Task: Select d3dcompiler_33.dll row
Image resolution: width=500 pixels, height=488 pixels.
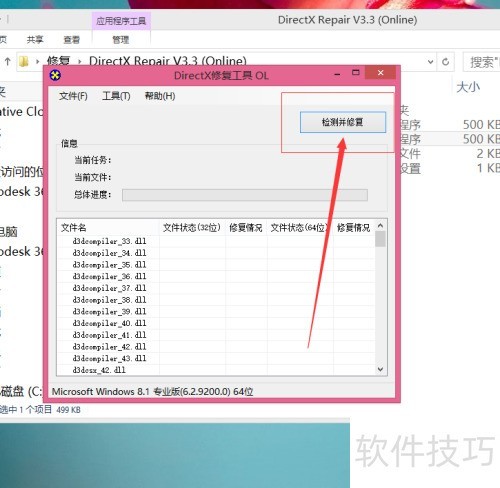Action: [x=216, y=241]
